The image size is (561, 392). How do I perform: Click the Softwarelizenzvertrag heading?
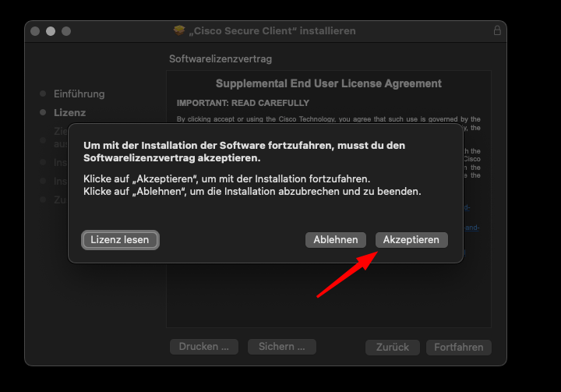coord(221,59)
